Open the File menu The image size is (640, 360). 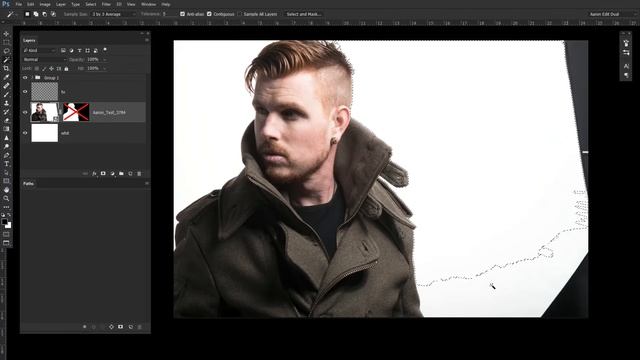pos(18,4)
